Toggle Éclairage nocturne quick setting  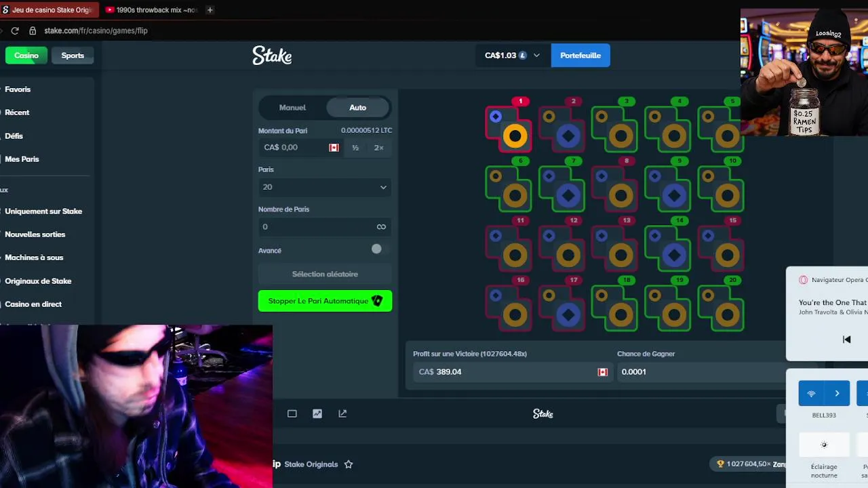coord(824,445)
